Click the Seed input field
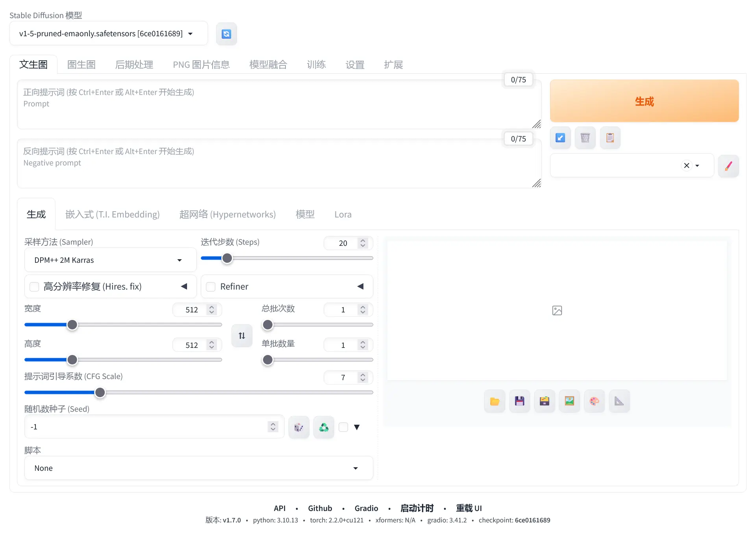This screenshot has height=537, width=756. pos(154,427)
